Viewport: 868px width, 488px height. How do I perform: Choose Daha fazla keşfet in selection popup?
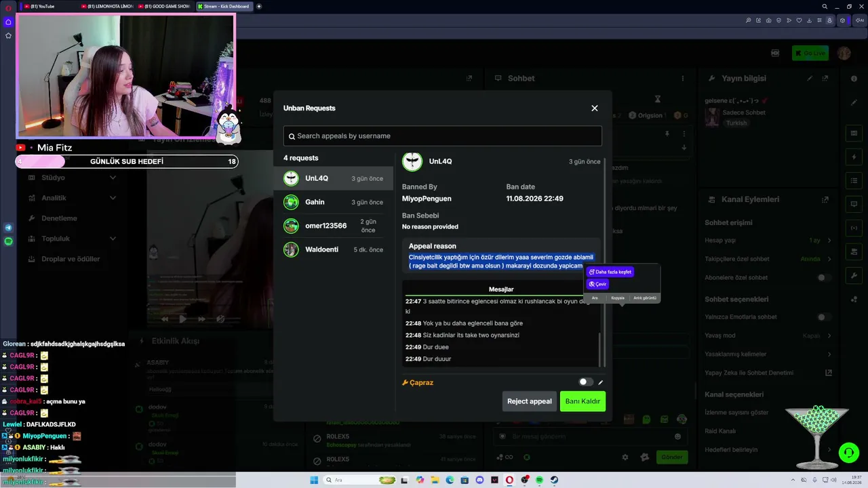coord(610,272)
